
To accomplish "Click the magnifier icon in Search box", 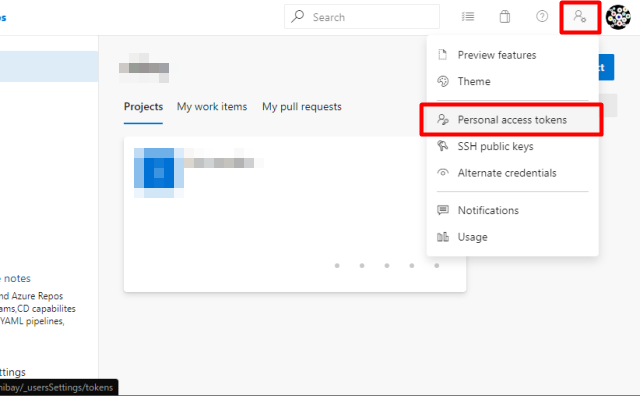I will pos(298,16).
